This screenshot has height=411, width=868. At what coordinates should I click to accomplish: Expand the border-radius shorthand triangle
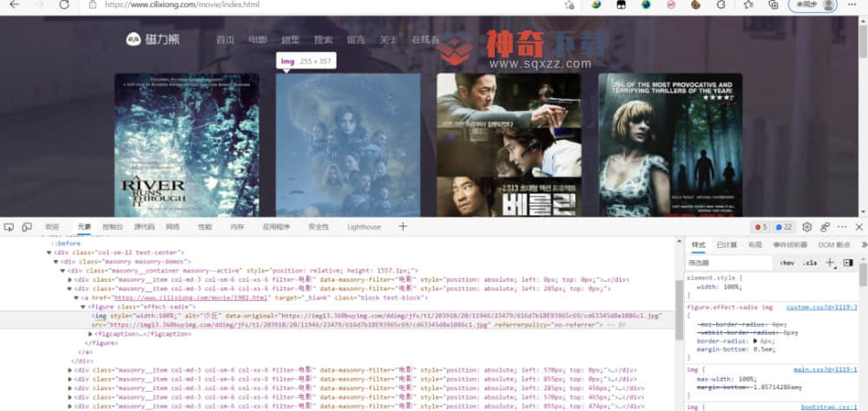756,341
